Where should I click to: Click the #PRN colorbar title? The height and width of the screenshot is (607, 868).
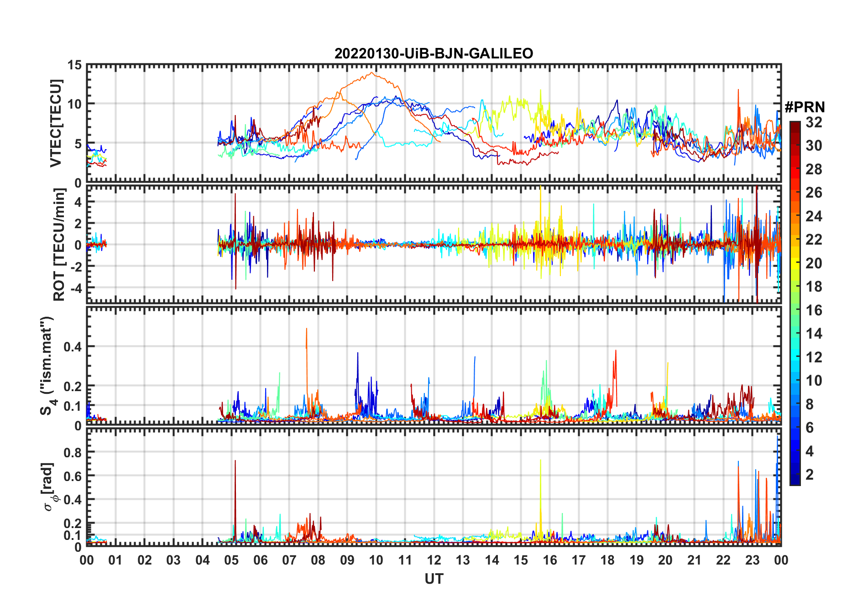click(x=805, y=107)
